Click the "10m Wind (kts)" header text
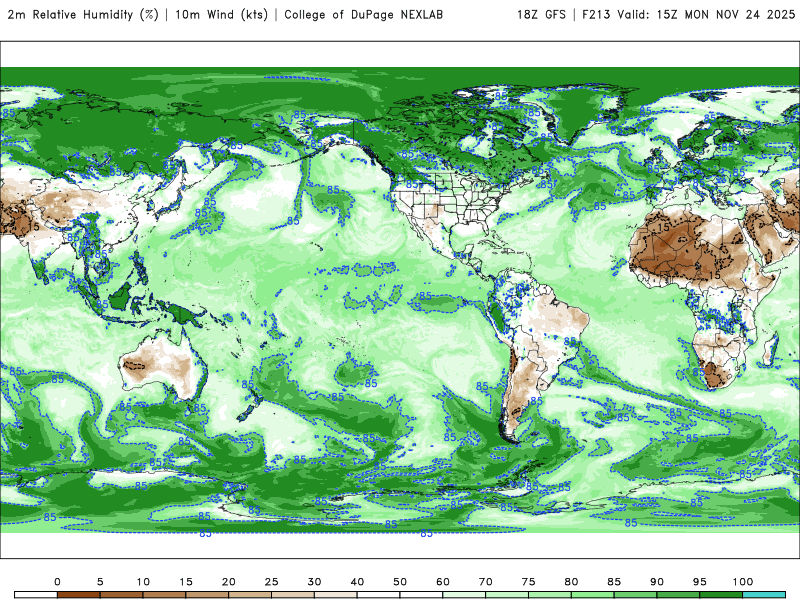Image resolution: width=800 pixels, height=600 pixels. tap(221, 15)
